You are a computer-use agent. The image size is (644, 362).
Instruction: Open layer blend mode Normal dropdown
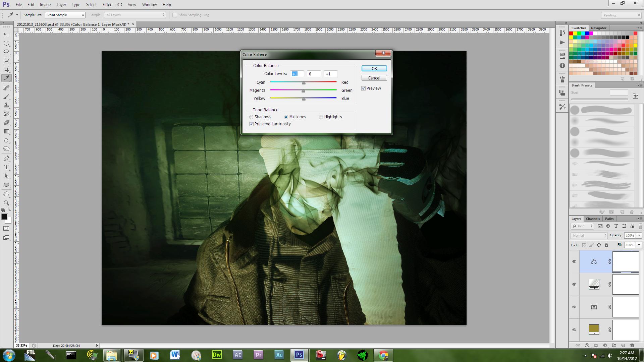coord(589,235)
